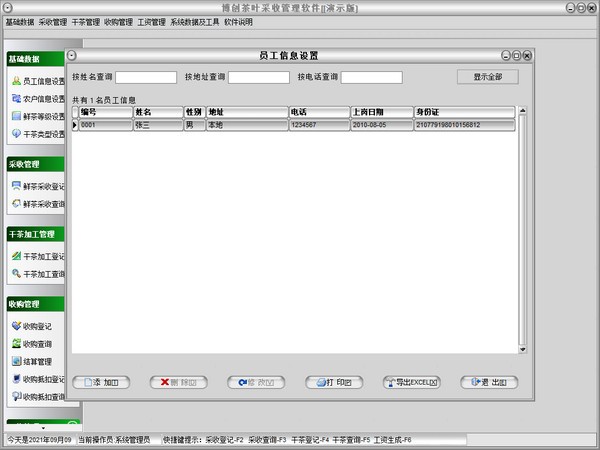Open the 基础数据 menu
Screen dimensions: 600x450
tap(20, 22)
